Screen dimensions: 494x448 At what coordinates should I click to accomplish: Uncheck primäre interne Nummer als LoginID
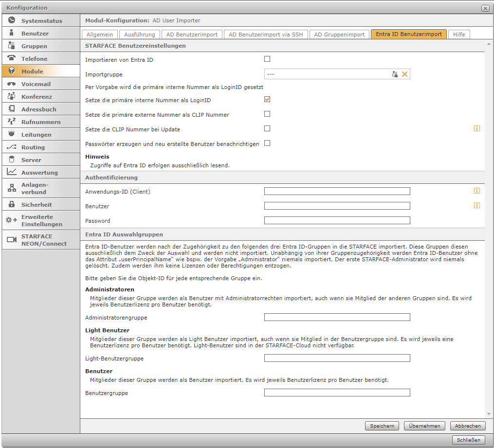click(267, 100)
